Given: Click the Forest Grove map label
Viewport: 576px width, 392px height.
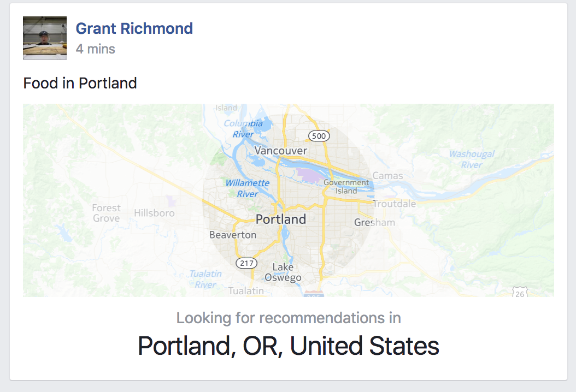Looking at the screenshot, I should coord(106,213).
